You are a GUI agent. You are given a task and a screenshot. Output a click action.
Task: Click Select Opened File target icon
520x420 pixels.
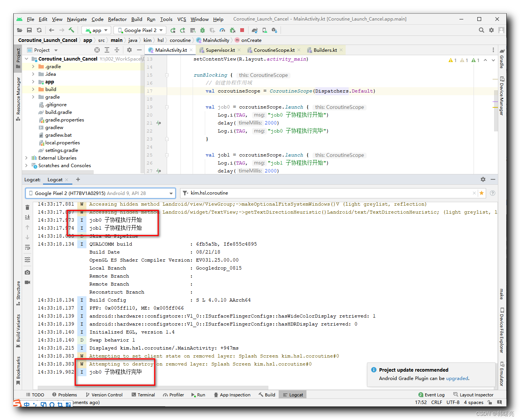coord(97,50)
